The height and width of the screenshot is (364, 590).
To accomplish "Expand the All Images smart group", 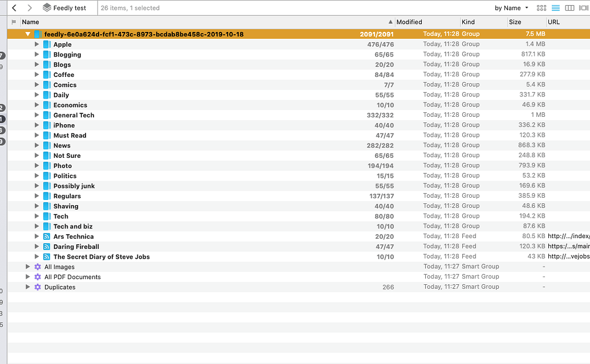I will [27, 267].
